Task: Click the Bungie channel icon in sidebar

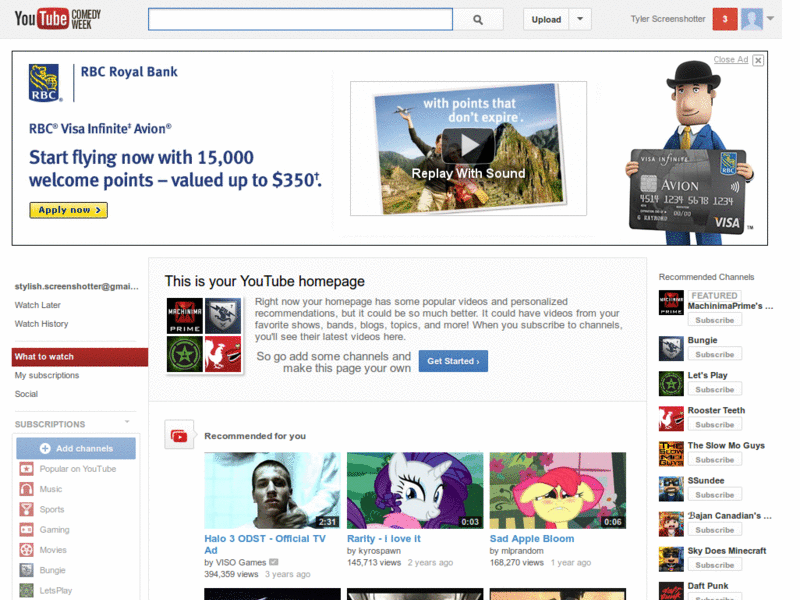Action: coord(27,570)
